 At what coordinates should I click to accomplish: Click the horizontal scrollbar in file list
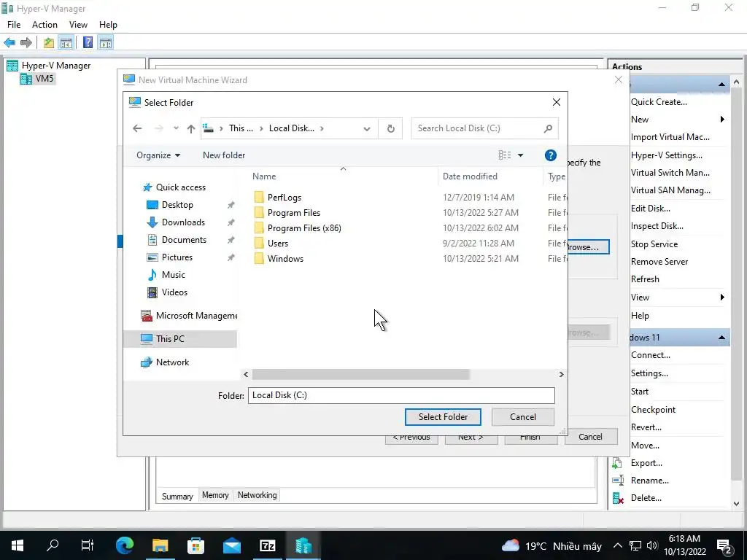(x=360, y=375)
